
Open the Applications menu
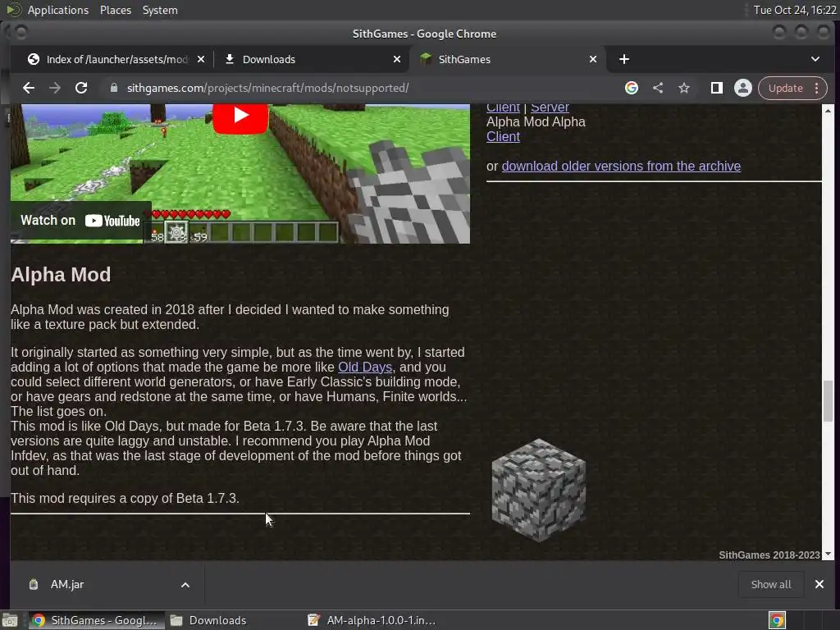coord(58,10)
